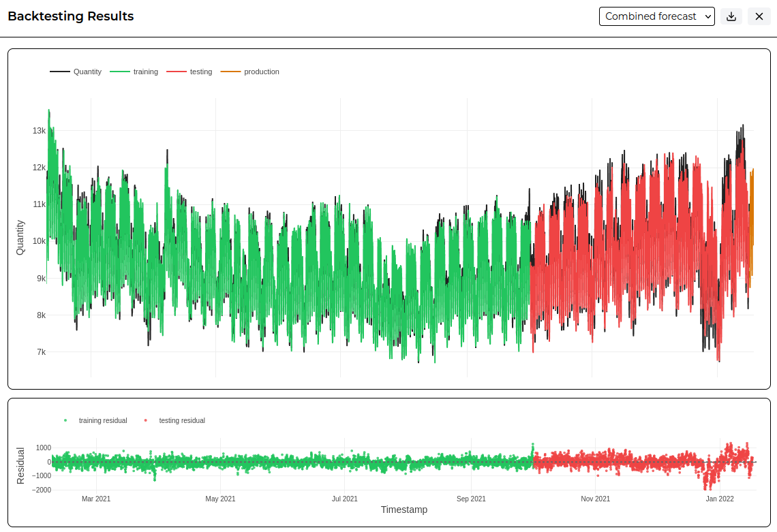Screen dimensions: 777x532
Task: Click the green training residual dot marker
Action: coord(65,420)
